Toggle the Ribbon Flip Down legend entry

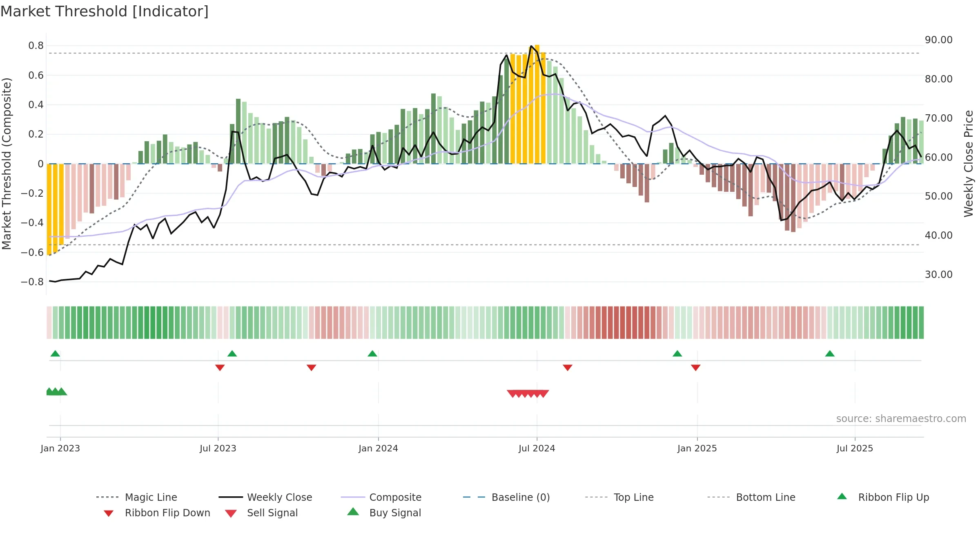pos(156,513)
